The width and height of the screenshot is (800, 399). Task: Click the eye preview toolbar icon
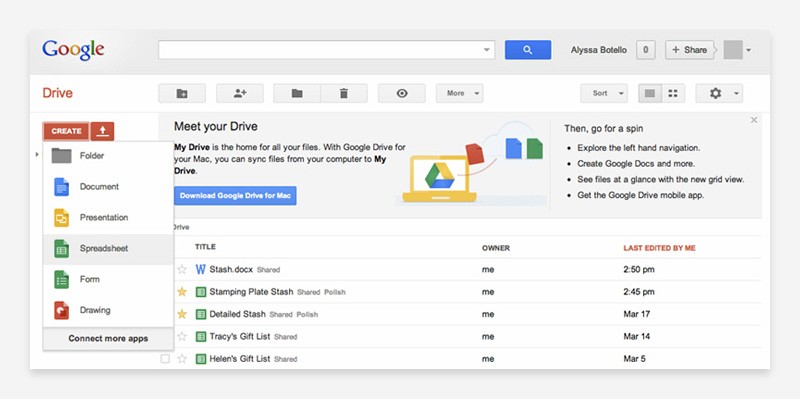pyautogui.click(x=402, y=93)
